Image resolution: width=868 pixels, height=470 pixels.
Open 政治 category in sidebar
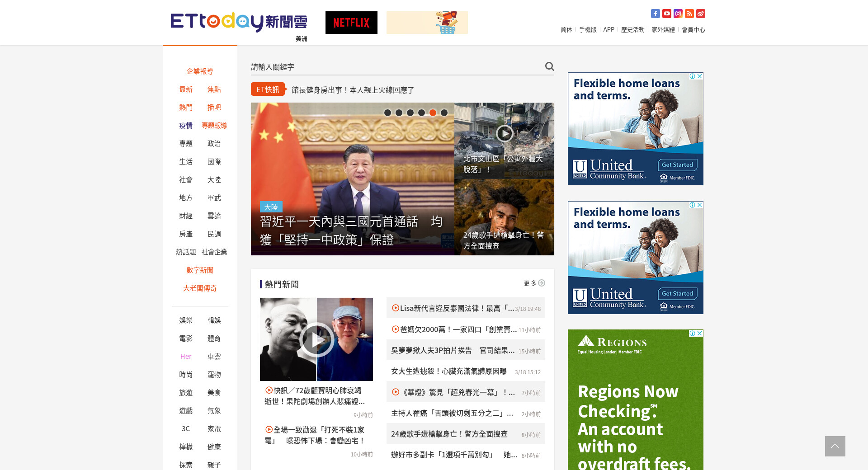tap(214, 144)
